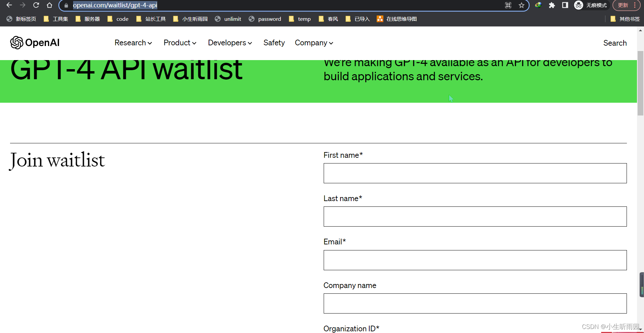Open the browser three-dot menu
644x333 pixels.
635,5
